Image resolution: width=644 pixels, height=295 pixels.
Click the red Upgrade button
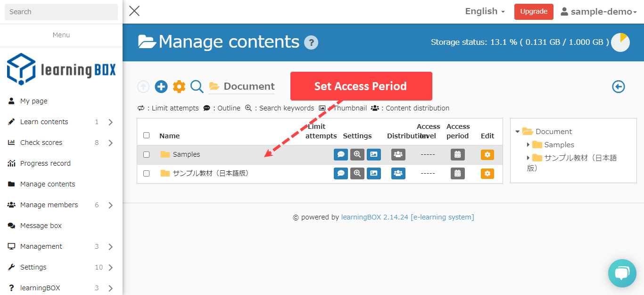[534, 11]
